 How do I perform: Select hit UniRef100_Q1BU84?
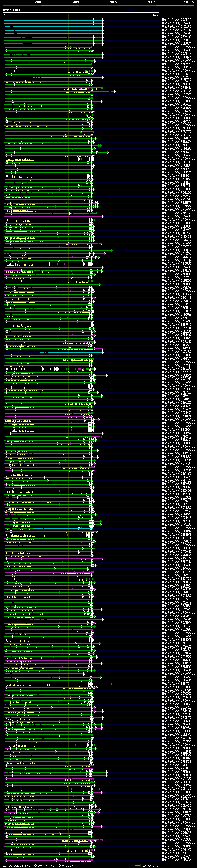[177, 226]
